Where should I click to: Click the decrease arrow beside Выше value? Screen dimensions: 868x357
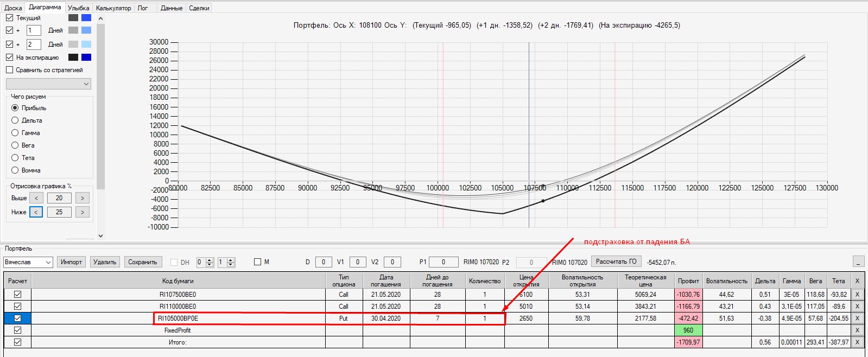[36, 198]
